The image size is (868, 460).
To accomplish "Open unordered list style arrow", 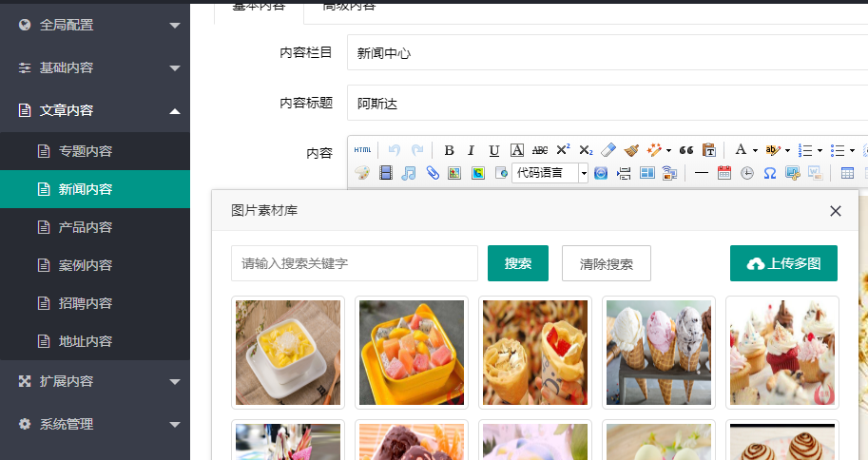I will pos(852,150).
